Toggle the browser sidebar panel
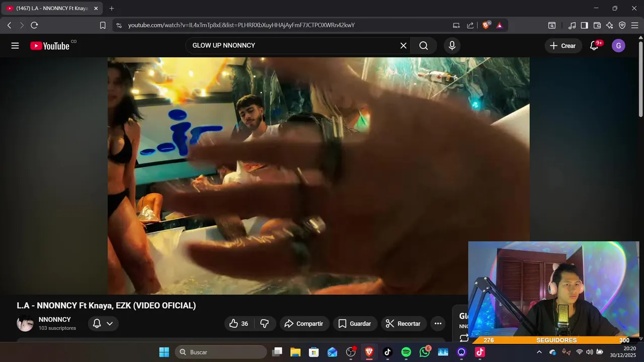The image size is (644, 362). tap(585, 25)
